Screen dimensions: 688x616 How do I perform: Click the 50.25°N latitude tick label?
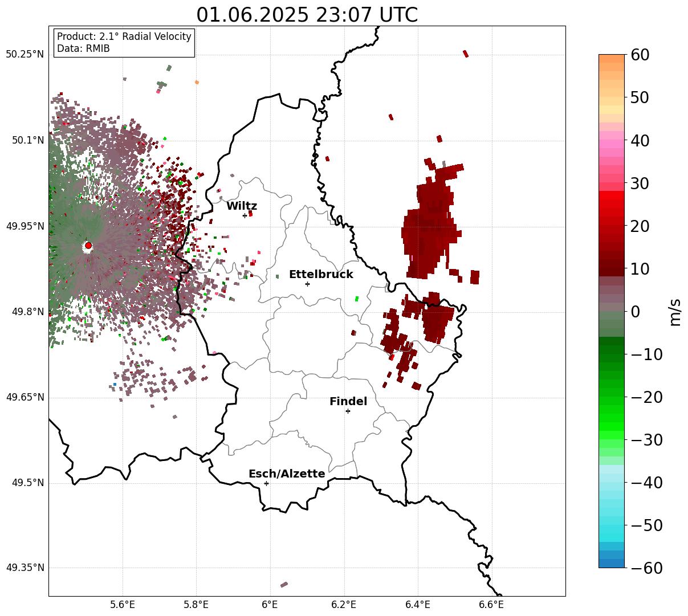25,55
